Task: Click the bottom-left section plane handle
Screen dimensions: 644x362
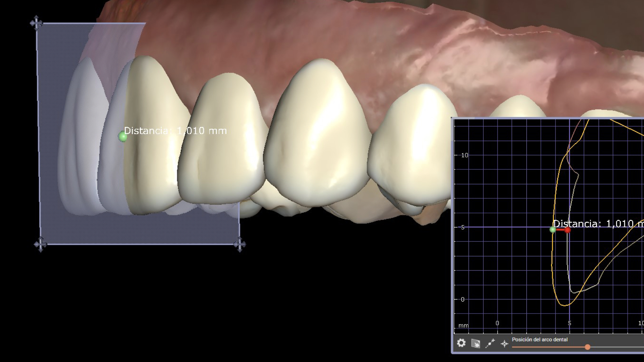Action: click(x=40, y=244)
